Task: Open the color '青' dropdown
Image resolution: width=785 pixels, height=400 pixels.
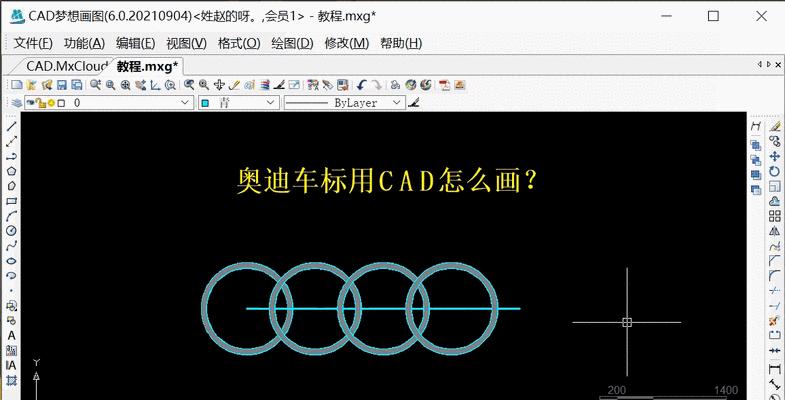Action: tap(271, 103)
